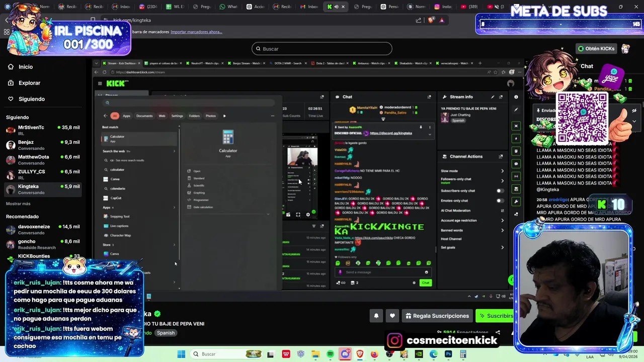Expand Followers-only chat options

coord(502,180)
